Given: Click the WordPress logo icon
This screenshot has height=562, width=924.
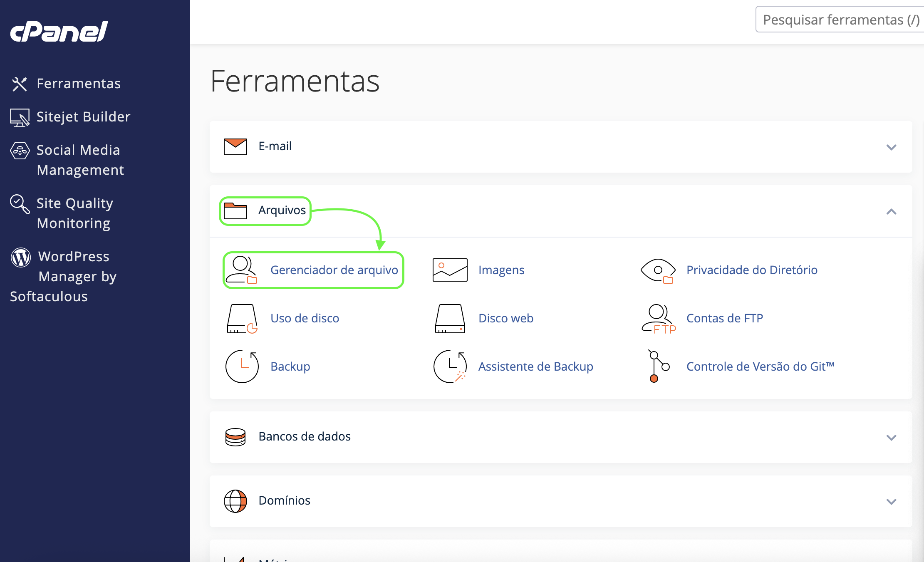Looking at the screenshot, I should (x=21, y=257).
